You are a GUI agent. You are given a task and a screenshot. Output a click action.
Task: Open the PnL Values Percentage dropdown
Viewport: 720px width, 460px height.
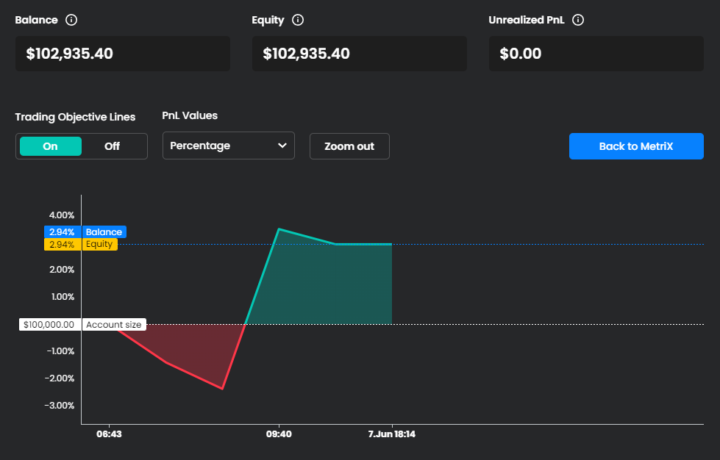(x=228, y=146)
